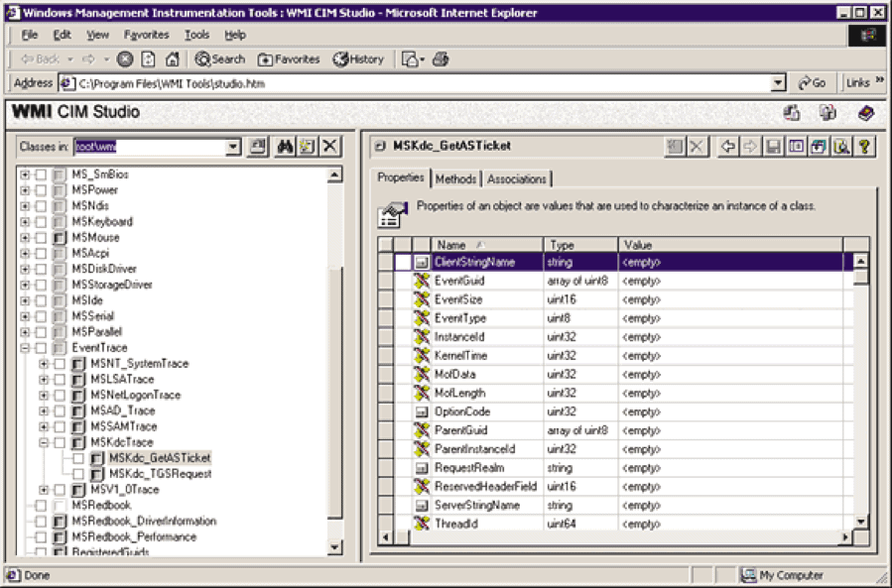Click the browser Refresh icon
Viewport: 892px width, 588px height.
click(148, 59)
